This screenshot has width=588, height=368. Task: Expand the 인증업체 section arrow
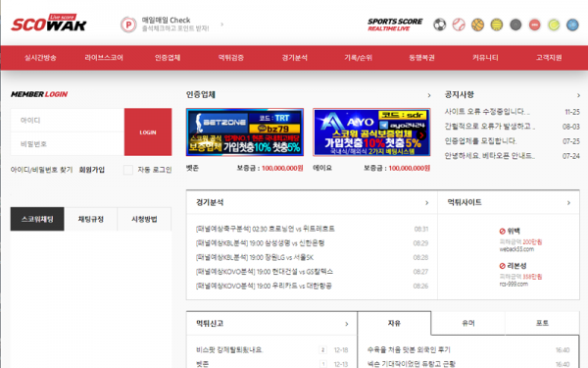429,95
